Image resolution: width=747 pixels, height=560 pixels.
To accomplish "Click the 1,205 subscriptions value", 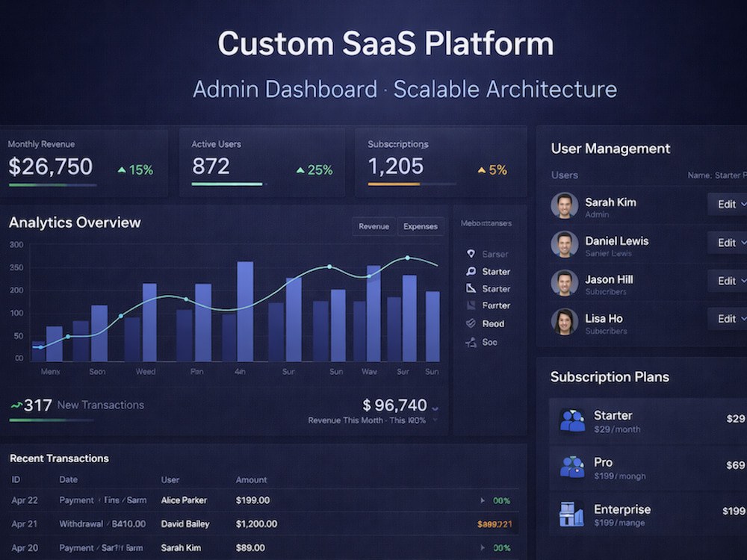I will [396, 167].
